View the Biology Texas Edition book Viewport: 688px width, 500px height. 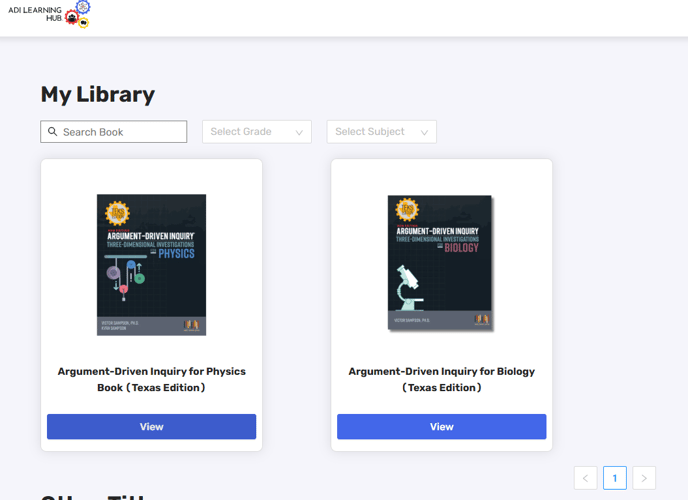(441, 426)
